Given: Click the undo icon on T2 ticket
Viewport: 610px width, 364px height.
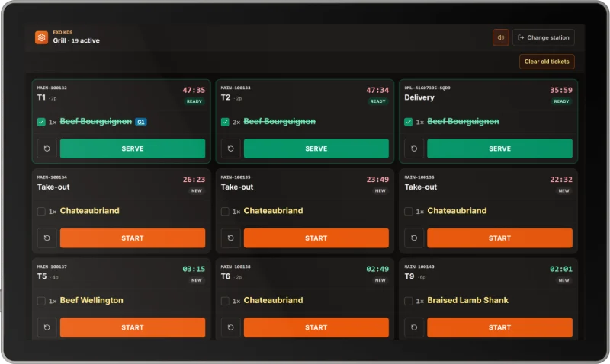Looking at the screenshot, I should [231, 148].
